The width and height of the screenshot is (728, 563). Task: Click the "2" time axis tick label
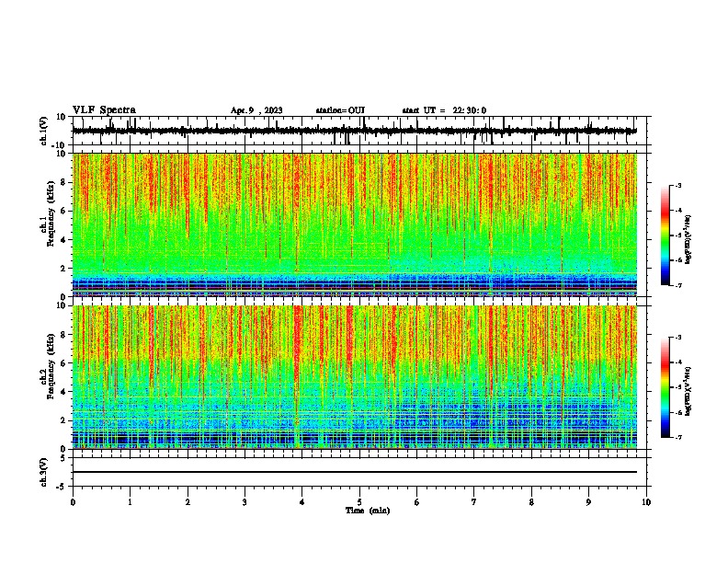188,502
